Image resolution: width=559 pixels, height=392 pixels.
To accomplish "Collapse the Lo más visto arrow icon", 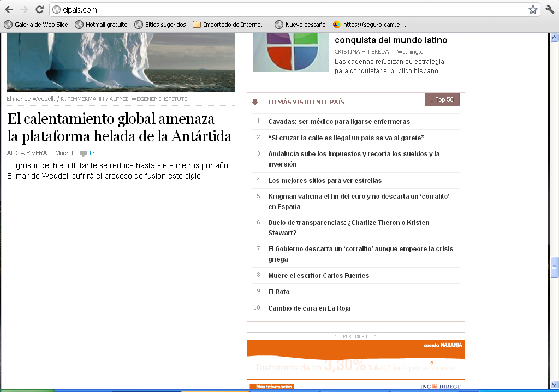I will (x=255, y=102).
